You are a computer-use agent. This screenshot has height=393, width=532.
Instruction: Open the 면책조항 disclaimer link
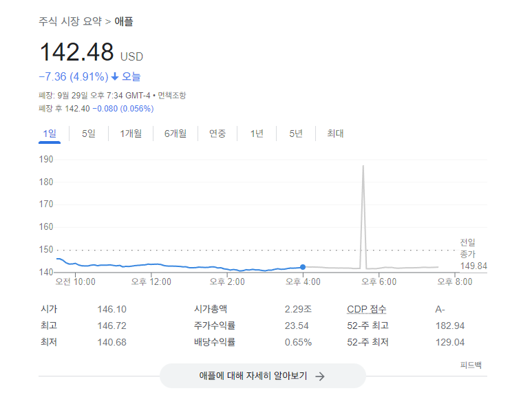[171, 96]
